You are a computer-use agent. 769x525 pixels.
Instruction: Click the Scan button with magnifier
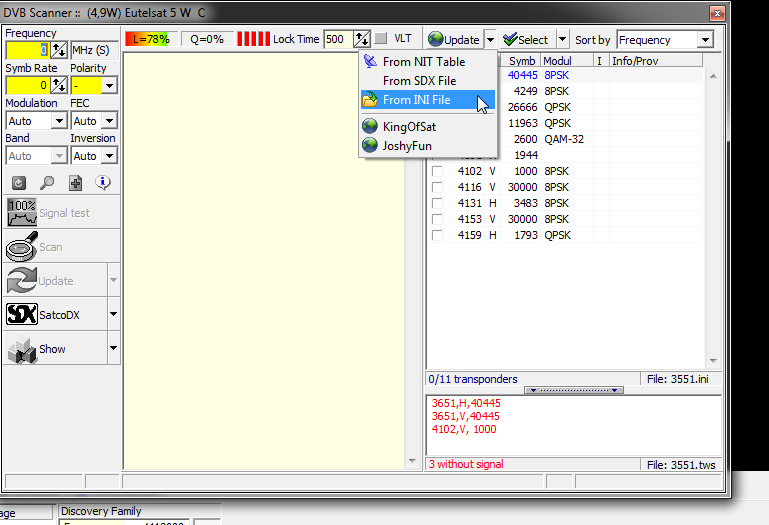pyautogui.click(x=62, y=246)
